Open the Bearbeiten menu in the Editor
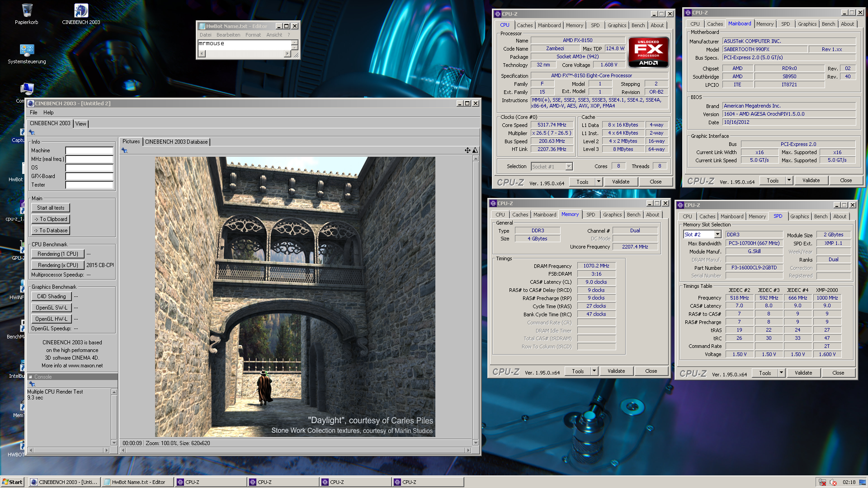The width and height of the screenshot is (868, 488). click(x=228, y=35)
